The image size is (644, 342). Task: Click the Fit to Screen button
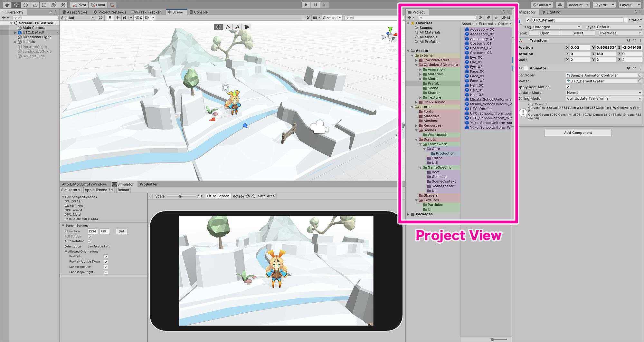(218, 196)
